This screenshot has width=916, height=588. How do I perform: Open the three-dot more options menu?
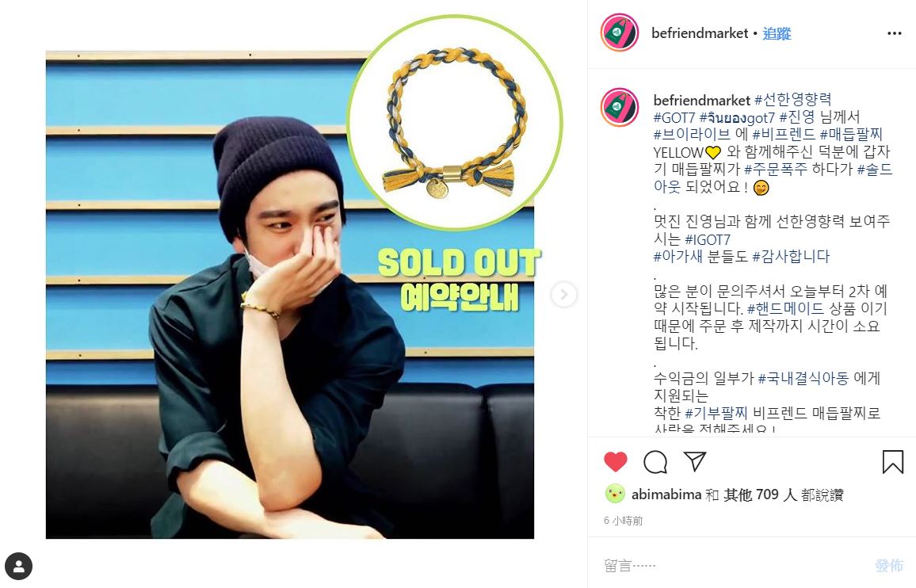pyautogui.click(x=895, y=33)
